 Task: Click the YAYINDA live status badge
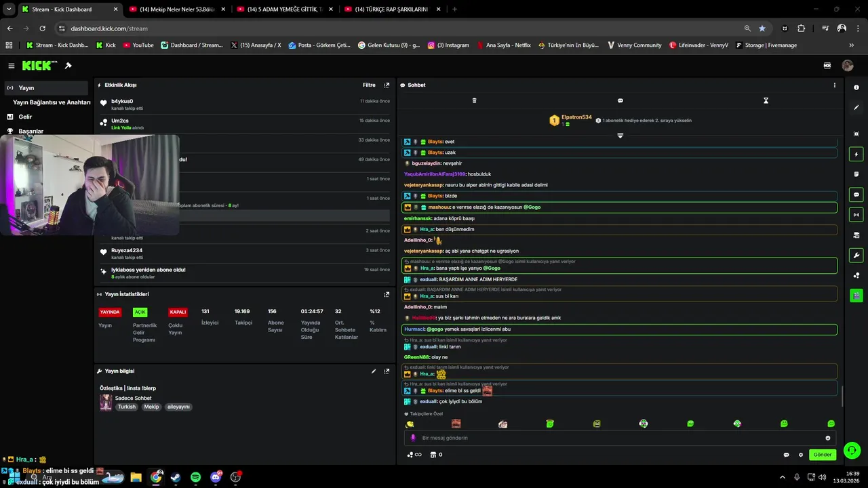(x=110, y=312)
